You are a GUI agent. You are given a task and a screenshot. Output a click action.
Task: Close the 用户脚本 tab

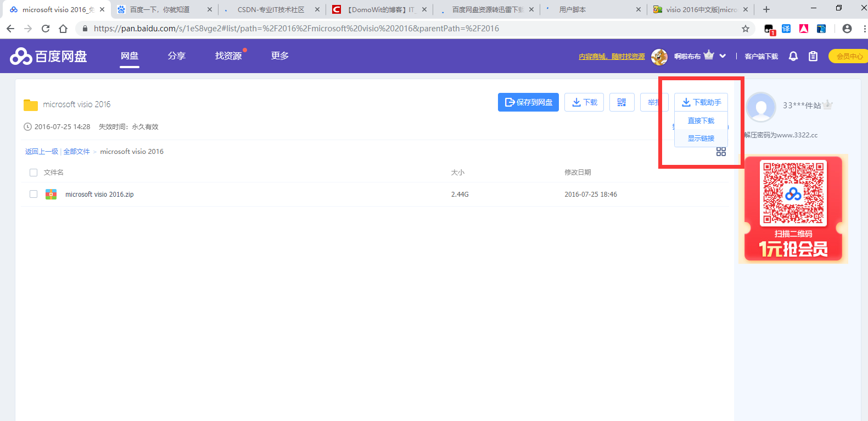[x=638, y=9]
